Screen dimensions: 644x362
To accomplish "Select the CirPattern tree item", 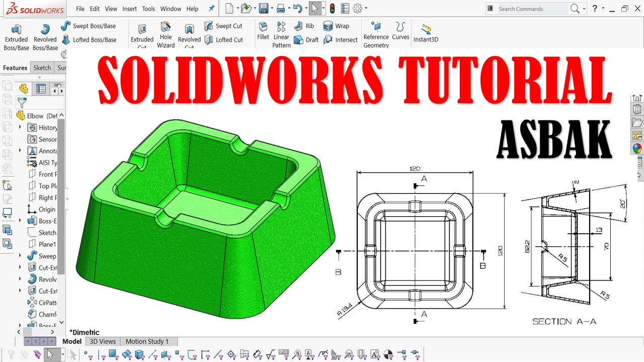I will pos(42,303).
